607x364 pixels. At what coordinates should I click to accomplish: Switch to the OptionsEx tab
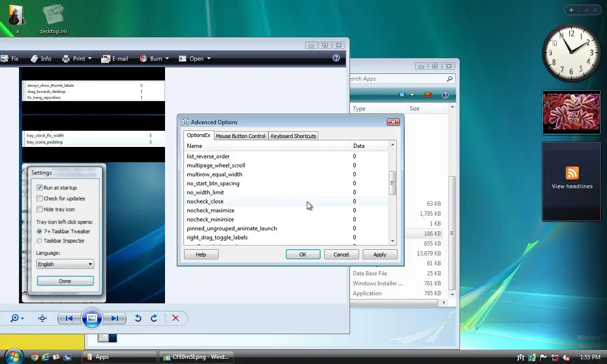pyautogui.click(x=199, y=136)
